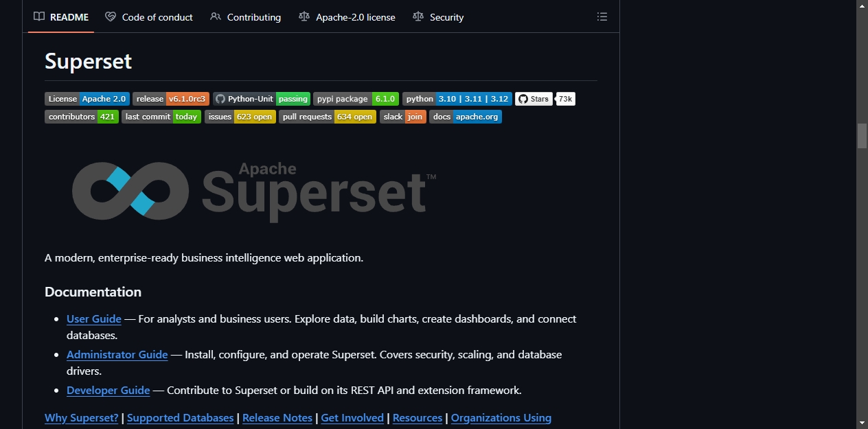Open the README tab
868x429 pixels.
[61, 17]
